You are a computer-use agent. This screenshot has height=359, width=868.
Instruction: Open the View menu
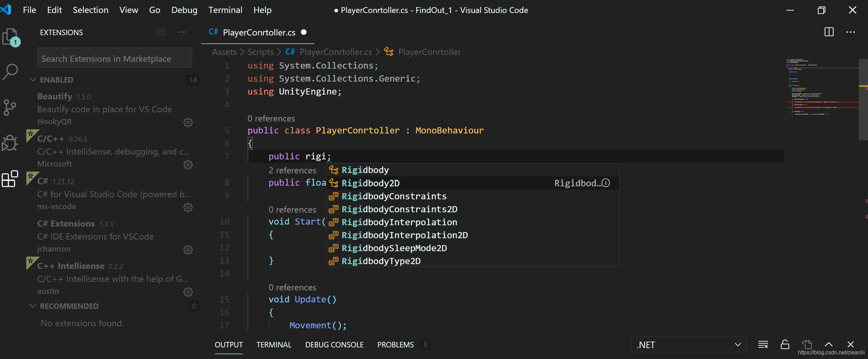point(129,10)
